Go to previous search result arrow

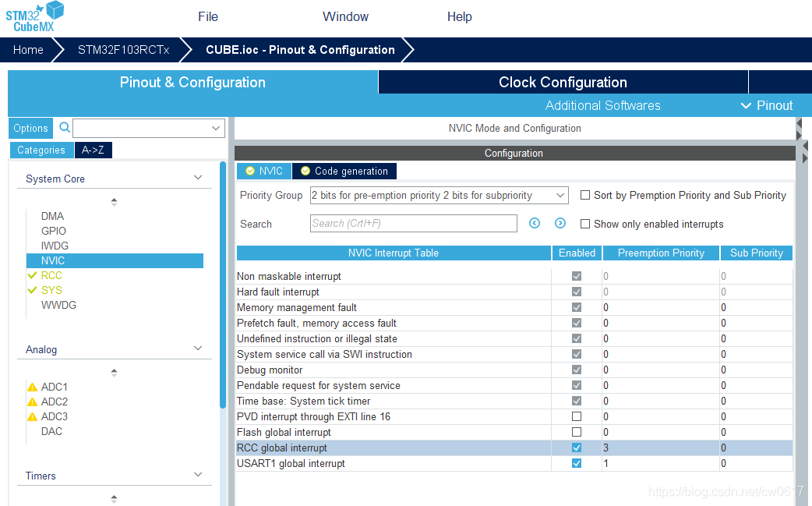coord(535,223)
